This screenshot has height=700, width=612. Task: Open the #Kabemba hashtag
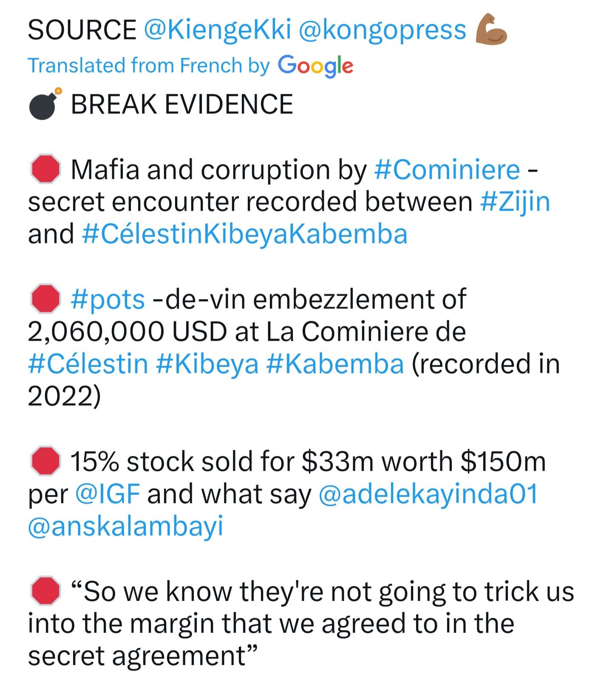[x=335, y=364]
